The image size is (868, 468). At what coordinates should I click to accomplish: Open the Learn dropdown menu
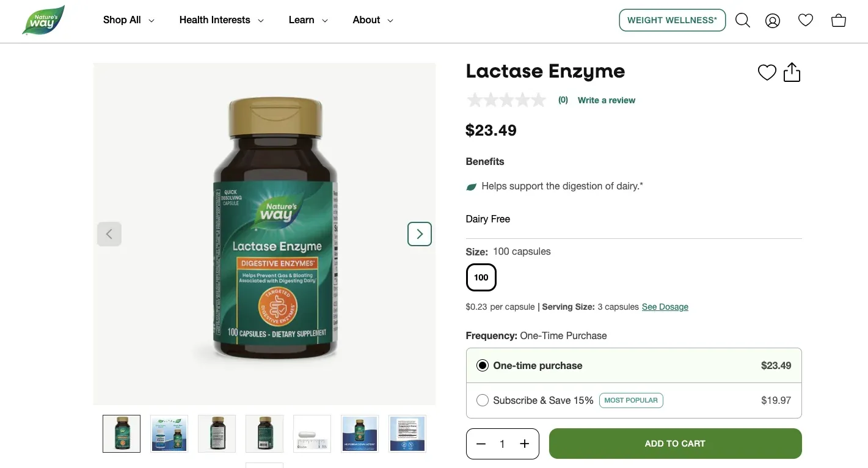point(308,20)
